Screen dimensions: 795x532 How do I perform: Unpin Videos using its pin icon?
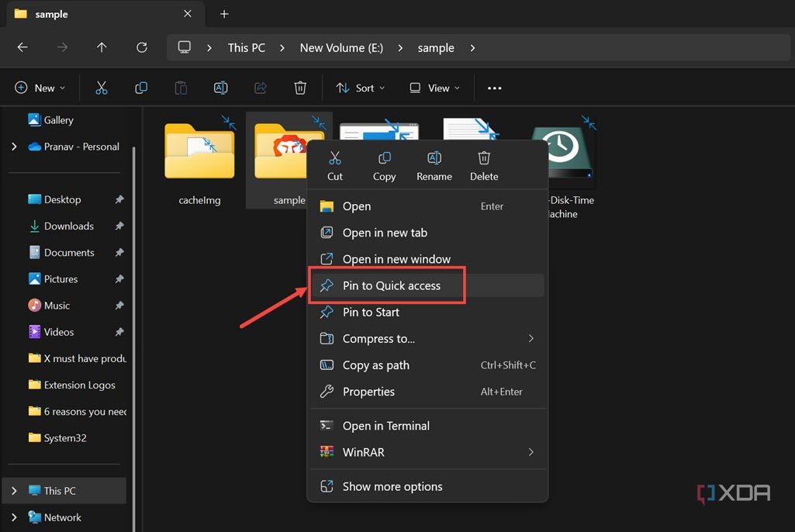(x=119, y=332)
